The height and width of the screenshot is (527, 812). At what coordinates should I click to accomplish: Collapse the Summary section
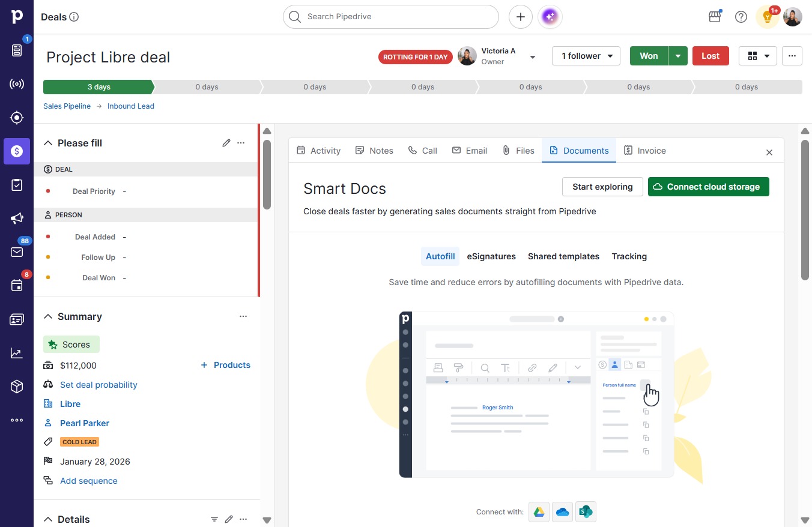click(x=49, y=316)
